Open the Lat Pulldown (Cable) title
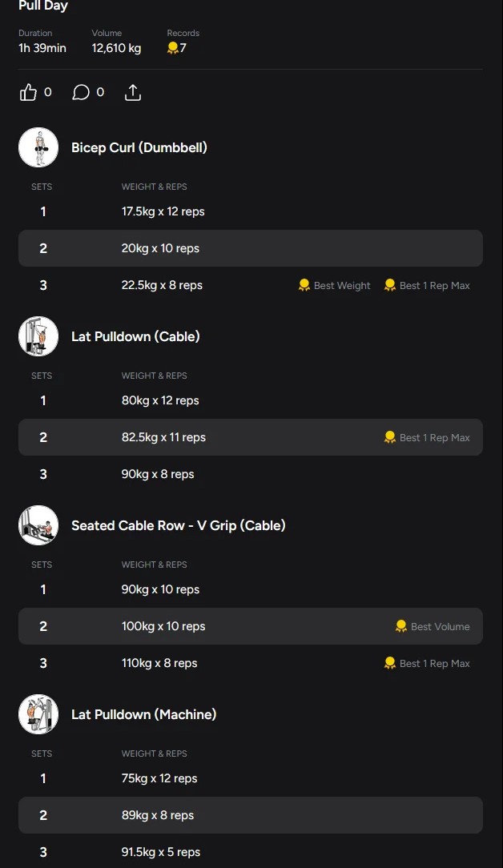 135,336
